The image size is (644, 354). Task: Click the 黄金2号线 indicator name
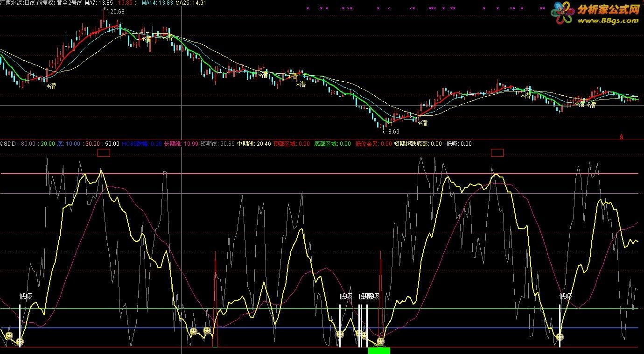click(x=69, y=3)
